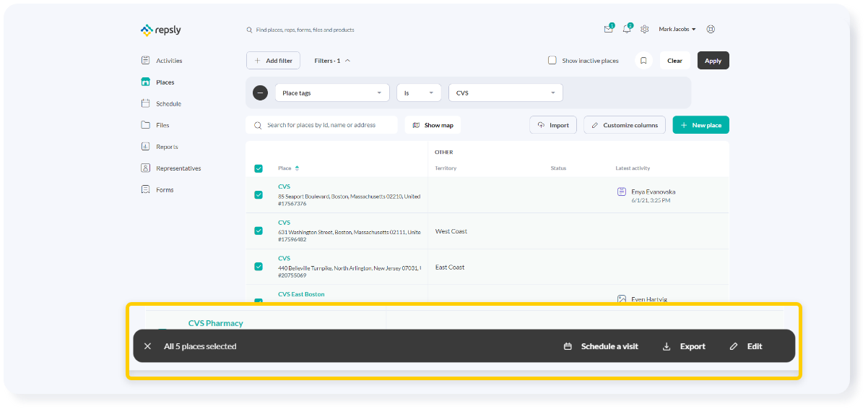Viewport: 868px width, 412px height.
Task: Open the Place tags dropdown
Action: tap(332, 93)
